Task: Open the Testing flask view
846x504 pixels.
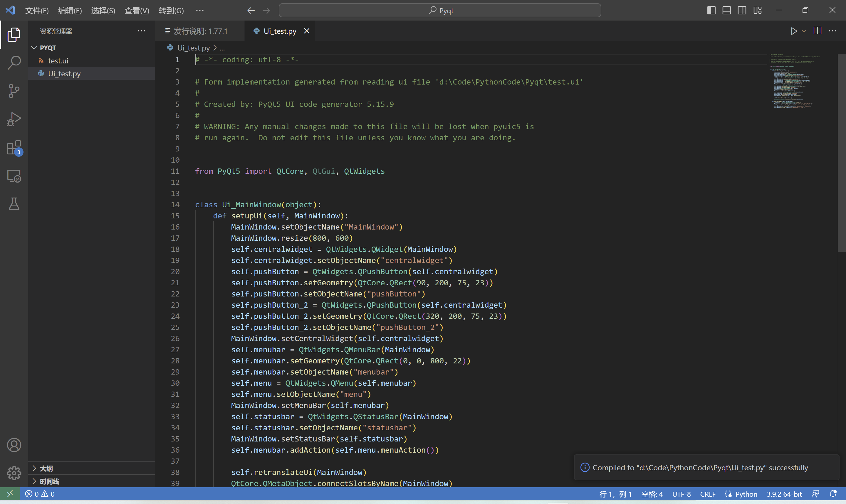Action: [14, 204]
